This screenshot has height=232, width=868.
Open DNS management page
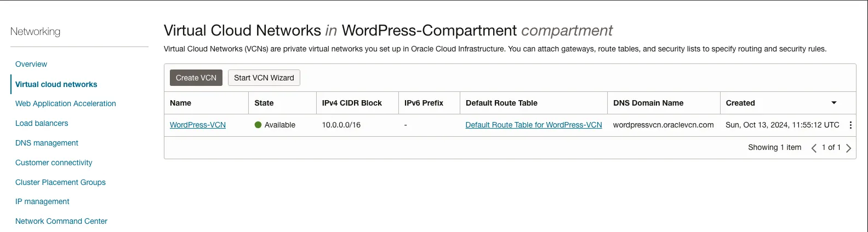pyautogui.click(x=47, y=143)
